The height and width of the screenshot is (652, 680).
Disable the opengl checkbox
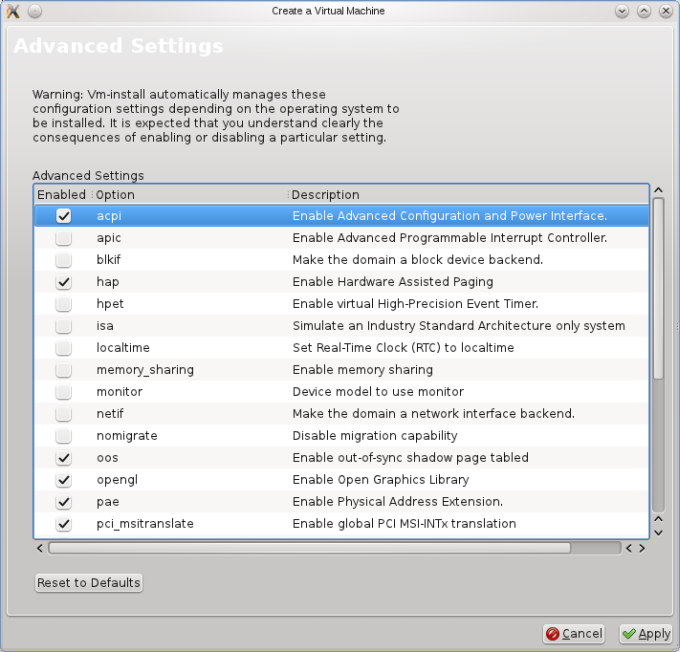click(x=64, y=480)
